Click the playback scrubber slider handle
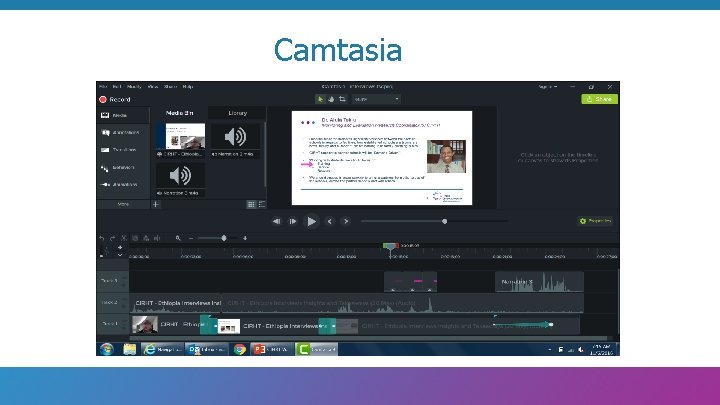 (x=444, y=221)
